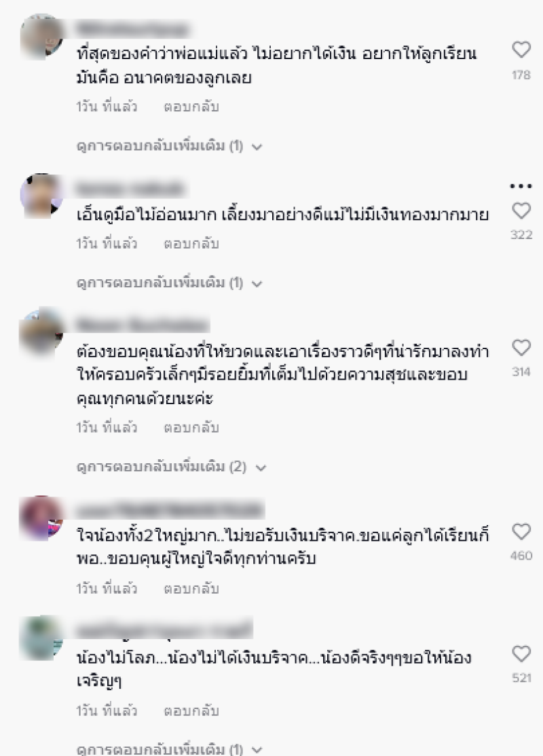Like the comment with 178 likes

tap(521, 50)
